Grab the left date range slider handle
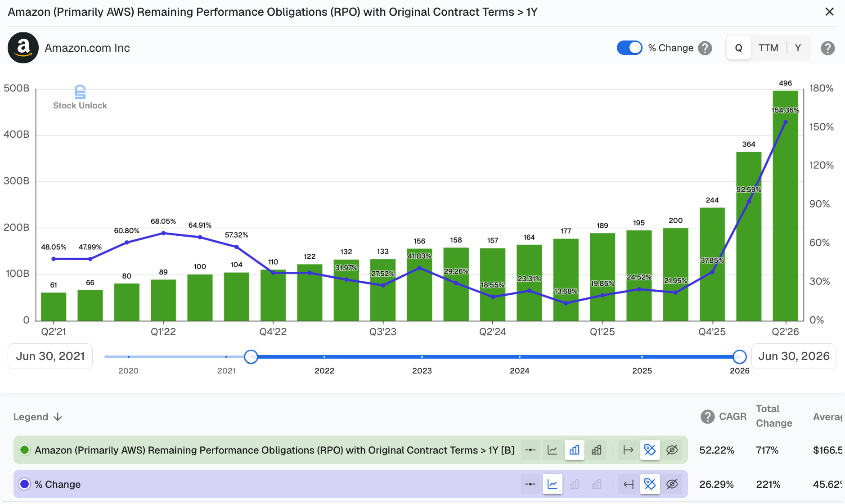 pyautogui.click(x=251, y=357)
